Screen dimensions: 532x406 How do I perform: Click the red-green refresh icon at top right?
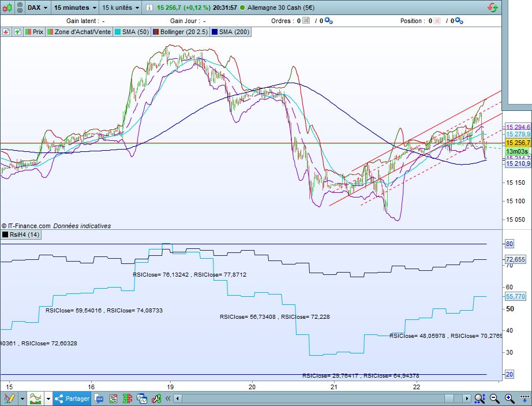tap(493, 8)
